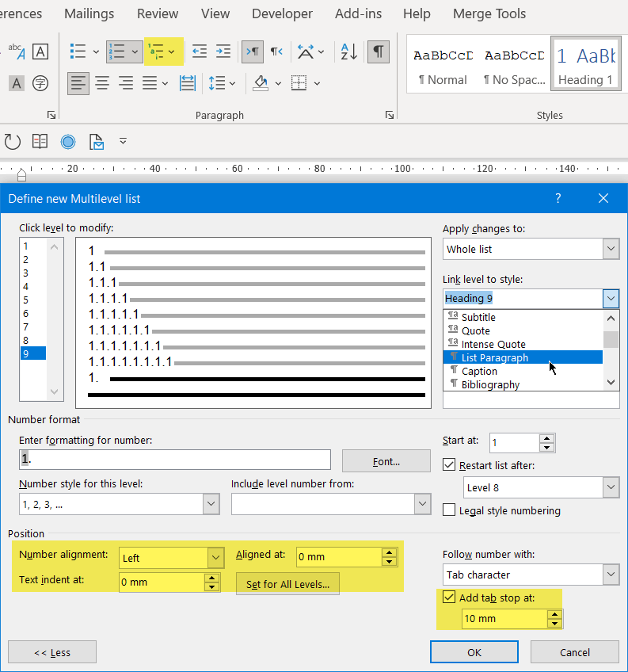This screenshot has width=628, height=672.
Task: Align the text right
Action: (x=125, y=83)
